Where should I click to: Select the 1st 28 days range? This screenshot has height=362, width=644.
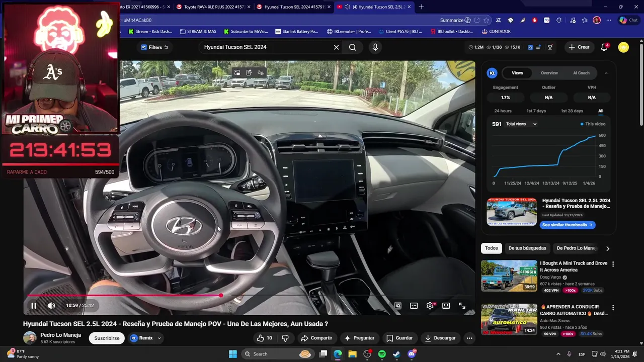coord(572,111)
